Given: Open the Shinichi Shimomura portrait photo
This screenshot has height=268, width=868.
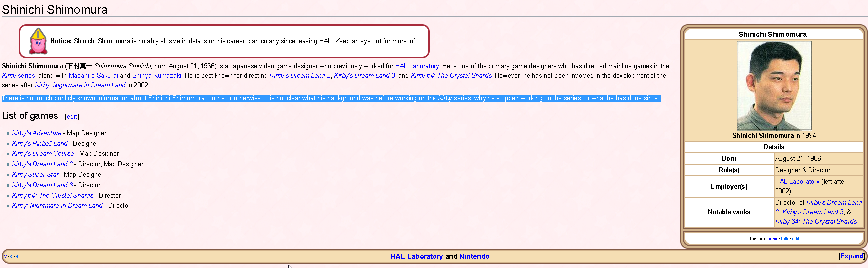Looking at the screenshot, I should point(774,86).
